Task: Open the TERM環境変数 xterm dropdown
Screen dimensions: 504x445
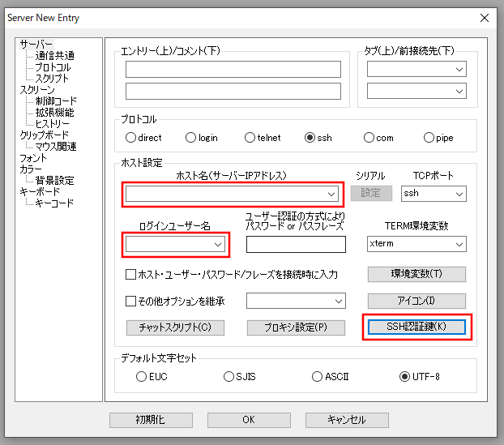Action: [x=459, y=244]
